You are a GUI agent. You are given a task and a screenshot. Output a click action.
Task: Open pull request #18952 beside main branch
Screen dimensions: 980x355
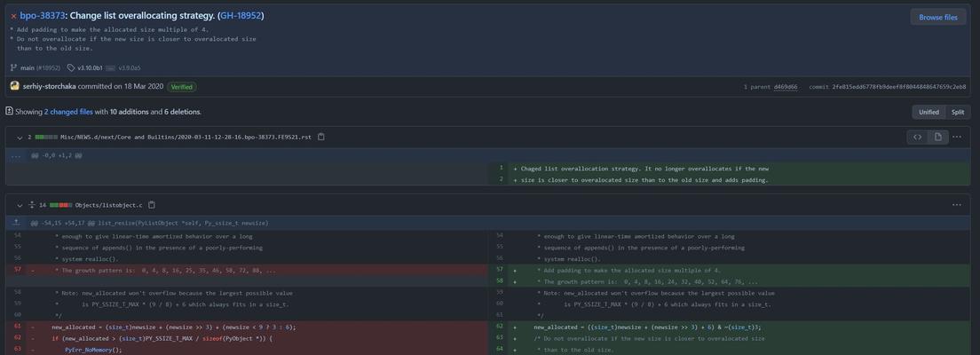pos(48,67)
